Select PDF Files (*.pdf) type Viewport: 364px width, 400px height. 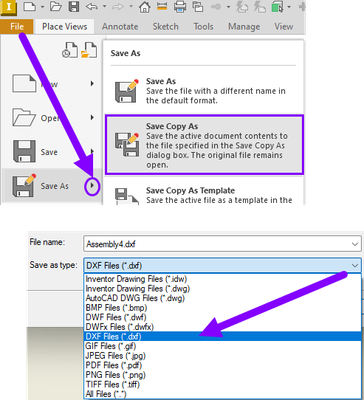tap(223, 365)
